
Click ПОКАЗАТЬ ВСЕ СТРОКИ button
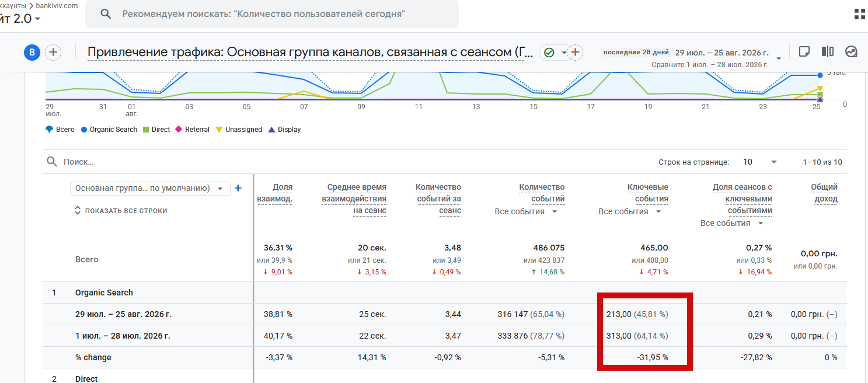coord(121,211)
